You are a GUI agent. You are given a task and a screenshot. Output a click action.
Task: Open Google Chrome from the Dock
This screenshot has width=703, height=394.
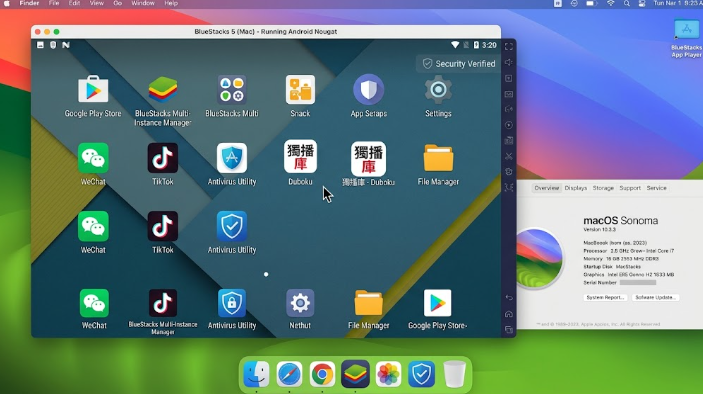coord(322,373)
